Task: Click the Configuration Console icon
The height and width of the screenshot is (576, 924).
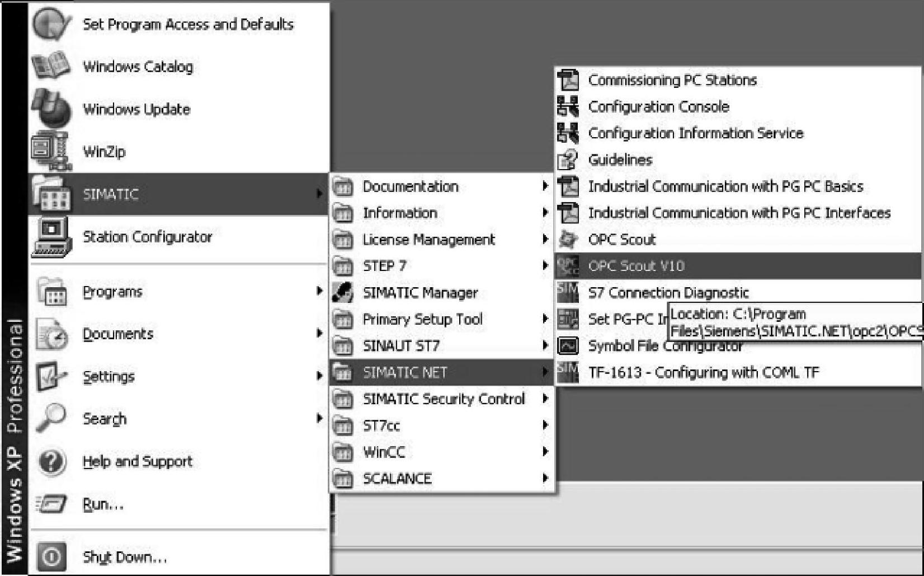Action: (x=568, y=106)
